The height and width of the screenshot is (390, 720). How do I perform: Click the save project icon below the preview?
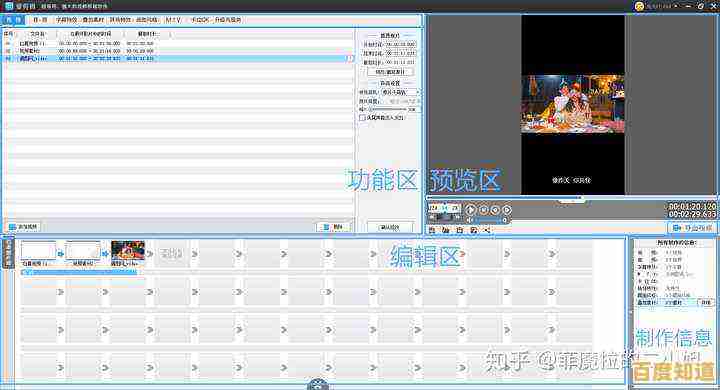[x=460, y=230]
